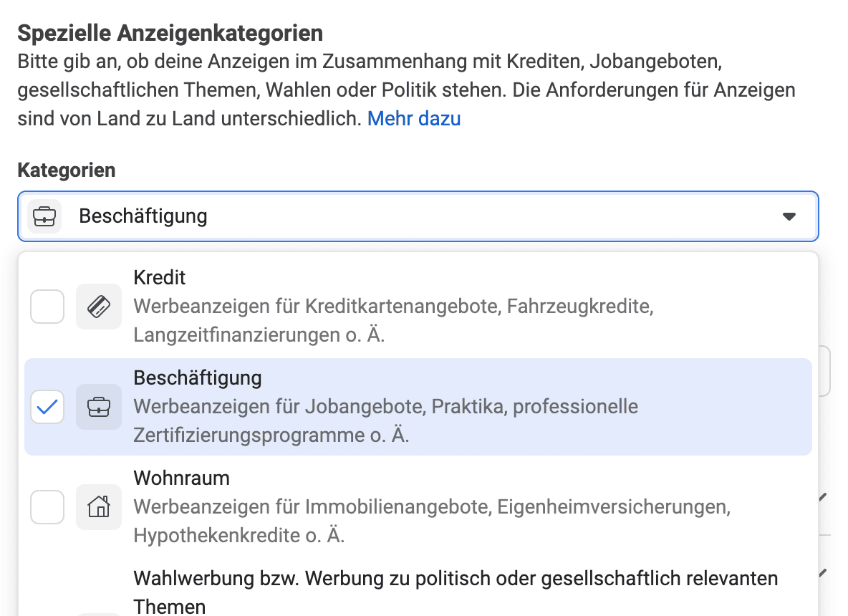Image resolution: width=848 pixels, height=616 pixels.
Task: Click the briefcase icon in the Kategorien field
Action: coord(44,216)
